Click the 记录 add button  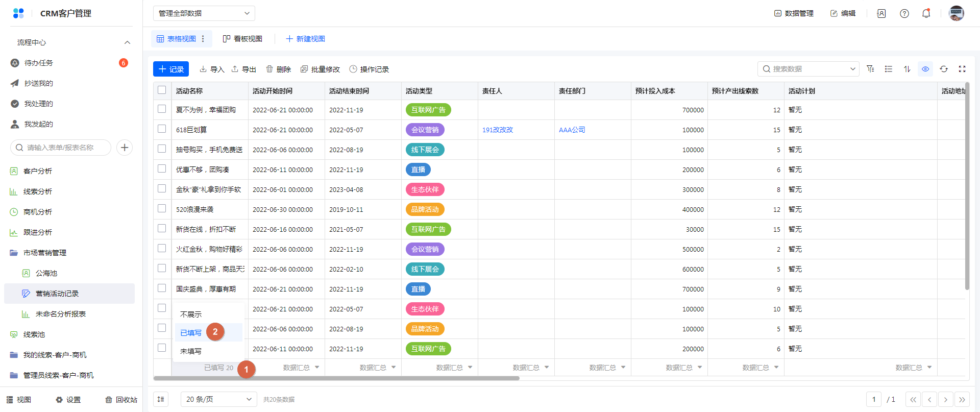171,69
